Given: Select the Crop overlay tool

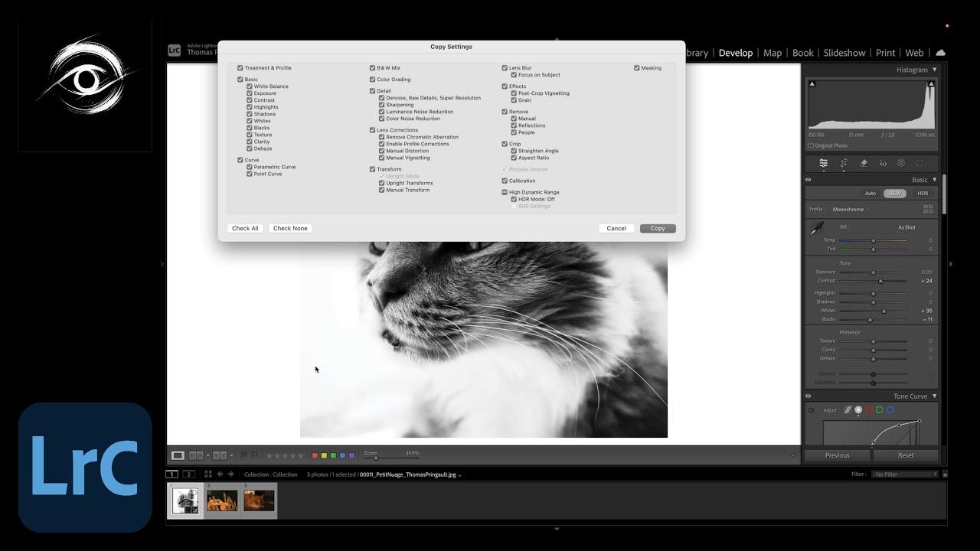Looking at the screenshot, I should point(844,163).
